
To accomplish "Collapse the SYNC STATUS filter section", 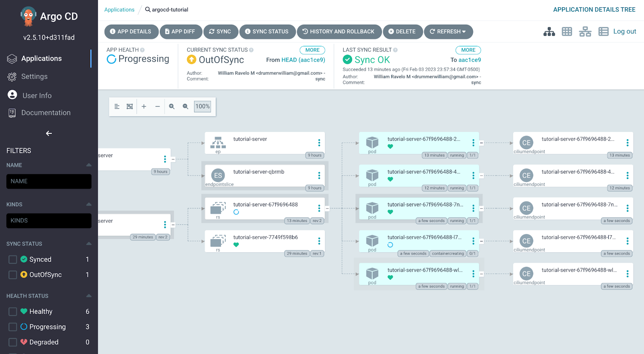I will pyautogui.click(x=89, y=244).
